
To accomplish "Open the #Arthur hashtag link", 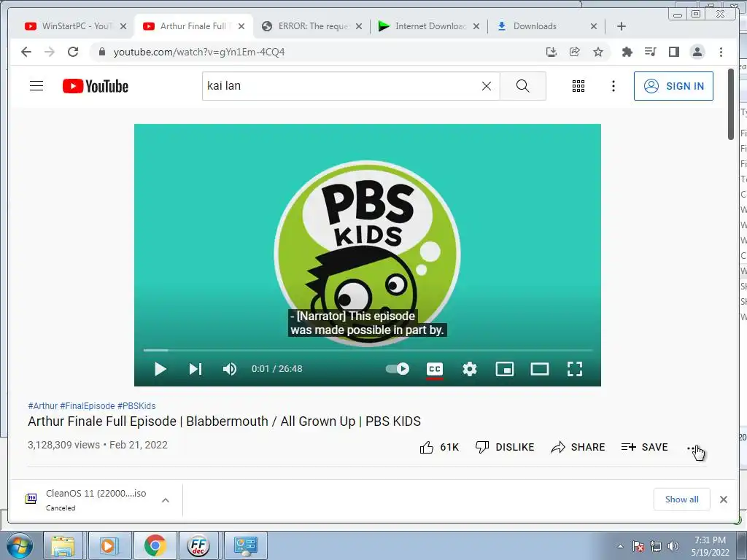I will 42,405.
